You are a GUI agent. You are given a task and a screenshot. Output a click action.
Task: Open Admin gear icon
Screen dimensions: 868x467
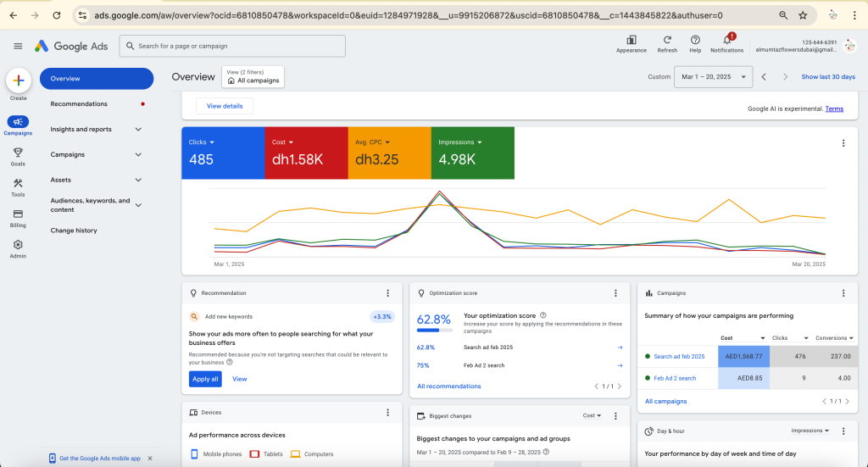(18, 245)
